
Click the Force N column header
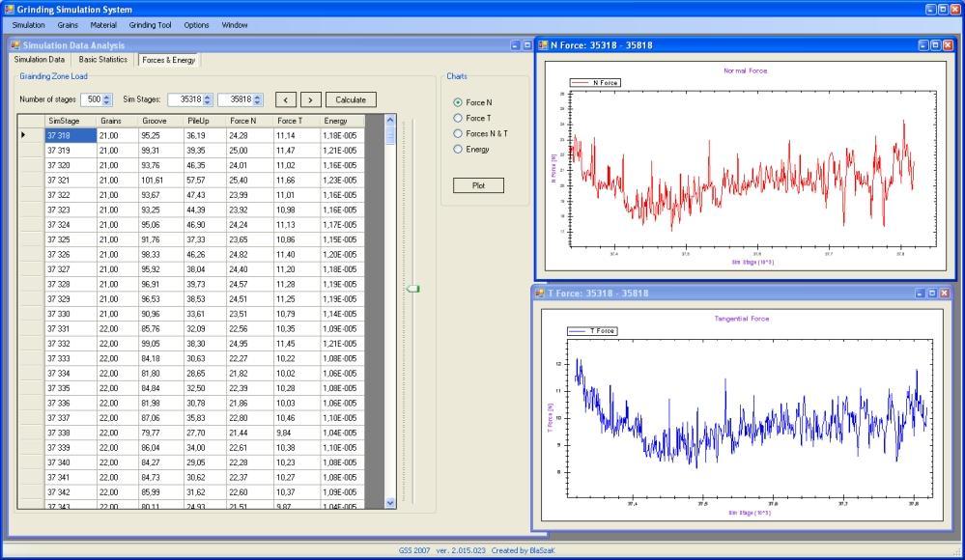[250, 121]
